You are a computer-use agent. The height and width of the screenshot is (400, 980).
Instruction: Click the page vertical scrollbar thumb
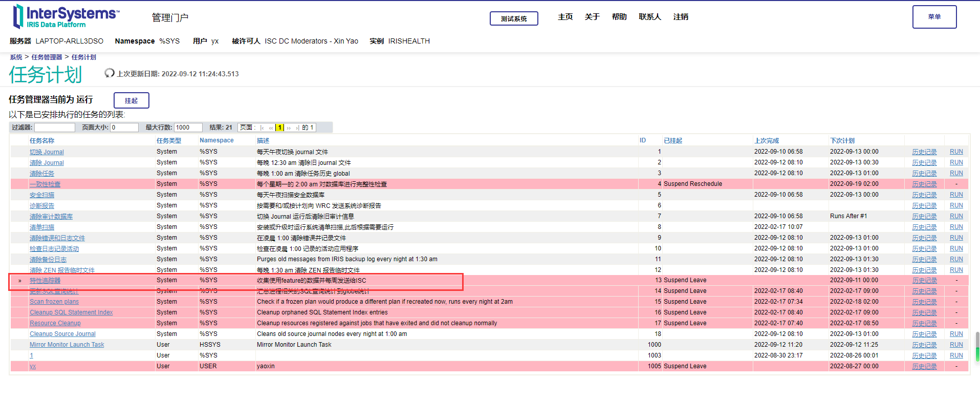977,347
